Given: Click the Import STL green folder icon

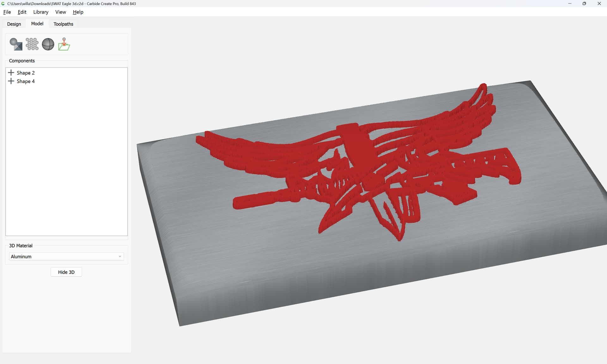Looking at the screenshot, I should [64, 44].
